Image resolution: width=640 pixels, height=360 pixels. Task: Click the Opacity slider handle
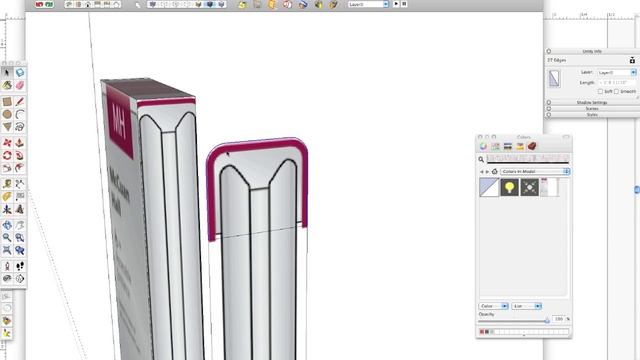[547, 321]
